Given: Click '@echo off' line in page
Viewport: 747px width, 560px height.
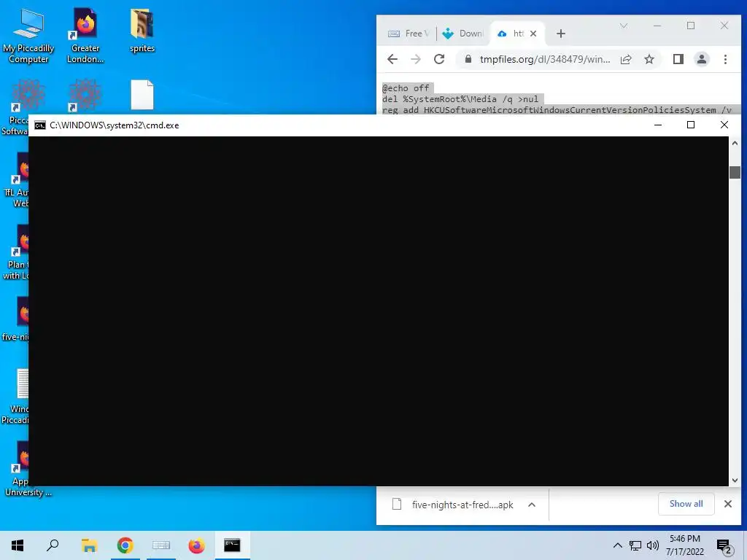Looking at the screenshot, I should coord(406,88).
